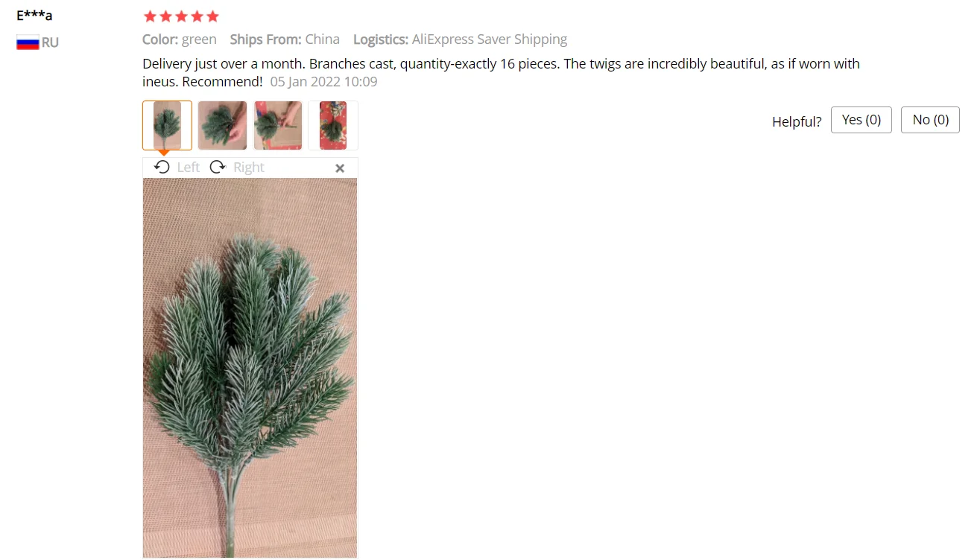
Task: Click the "Right" rotate label
Action: 249,168
